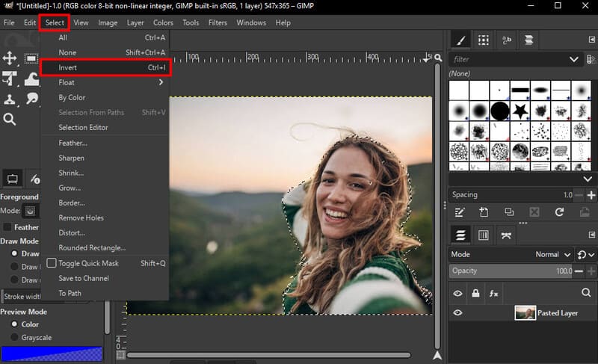This screenshot has width=598, height=364.
Task: Expand the Float submenu arrow
Action: coord(161,82)
